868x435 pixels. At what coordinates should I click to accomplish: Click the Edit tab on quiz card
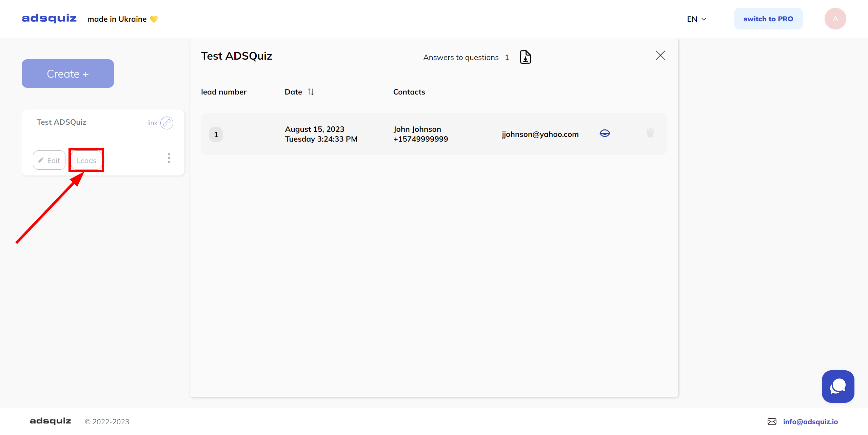pyautogui.click(x=50, y=160)
